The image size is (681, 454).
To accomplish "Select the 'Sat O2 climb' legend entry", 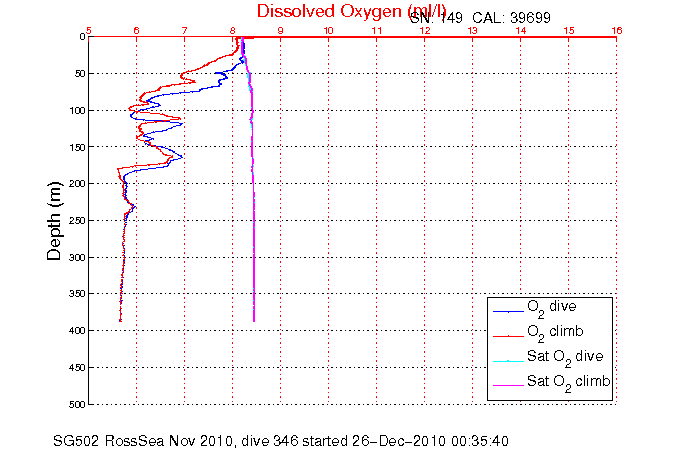I will pos(569,382).
